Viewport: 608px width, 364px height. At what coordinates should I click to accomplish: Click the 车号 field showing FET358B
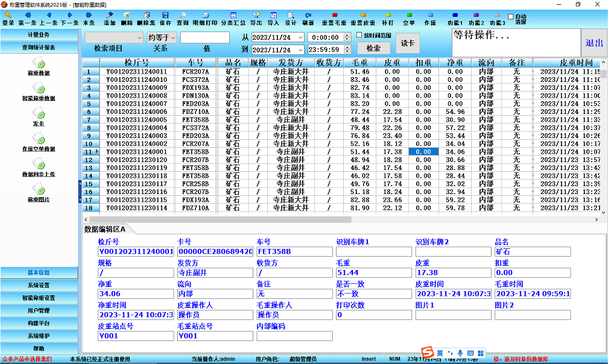tap(294, 252)
